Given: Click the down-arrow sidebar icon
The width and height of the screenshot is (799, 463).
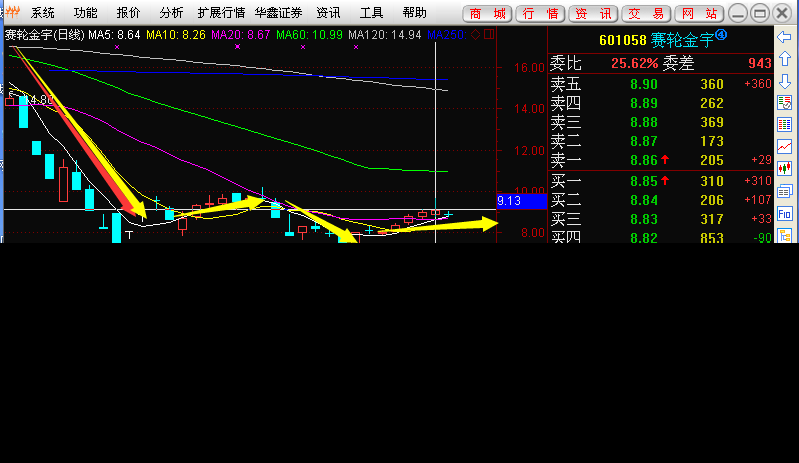Looking at the screenshot, I should tap(784, 81).
